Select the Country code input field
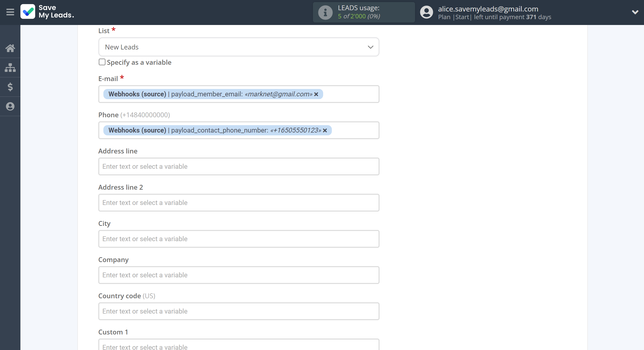This screenshot has height=350, width=644. click(239, 311)
